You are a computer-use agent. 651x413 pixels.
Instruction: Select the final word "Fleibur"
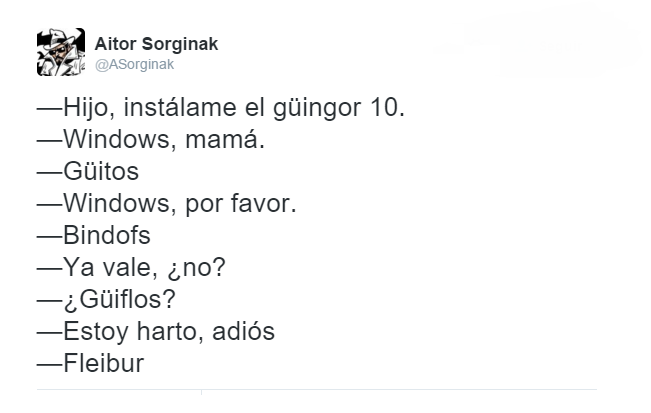pos(104,364)
